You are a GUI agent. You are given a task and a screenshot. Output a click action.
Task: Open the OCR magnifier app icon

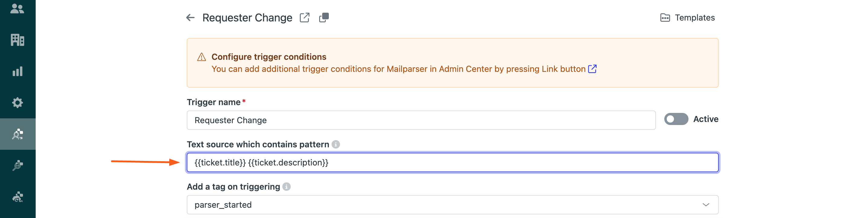(18, 165)
